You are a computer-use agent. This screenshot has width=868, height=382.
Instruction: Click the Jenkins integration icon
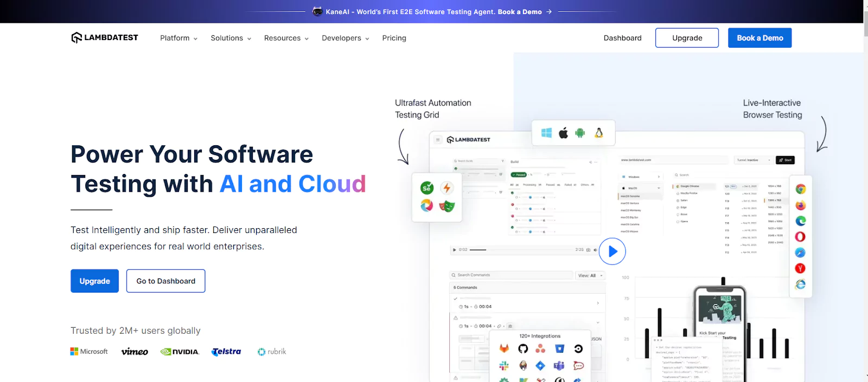523,366
